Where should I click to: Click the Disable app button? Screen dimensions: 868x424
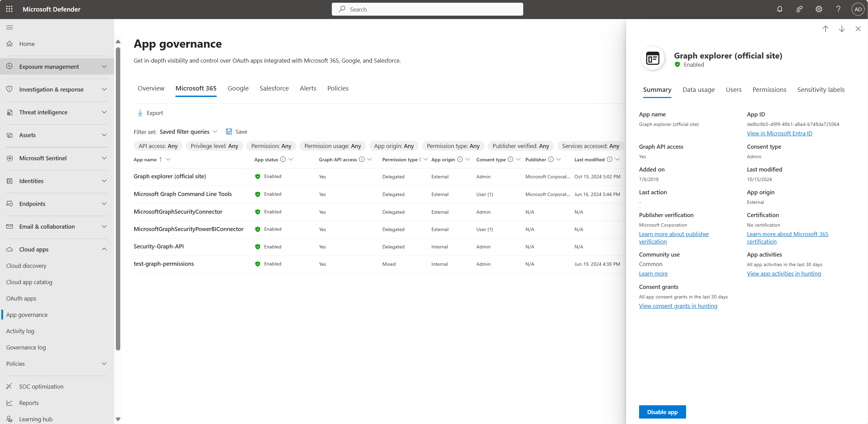click(x=662, y=412)
